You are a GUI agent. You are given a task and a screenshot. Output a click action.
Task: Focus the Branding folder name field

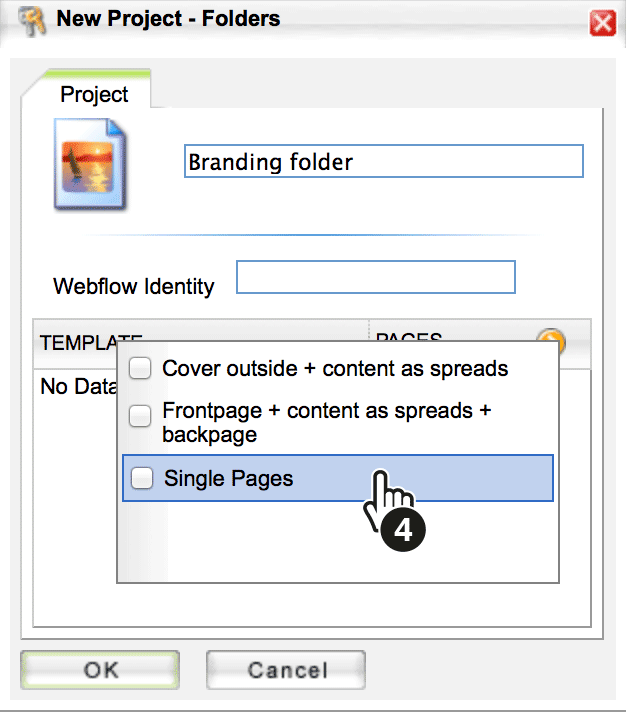point(384,161)
